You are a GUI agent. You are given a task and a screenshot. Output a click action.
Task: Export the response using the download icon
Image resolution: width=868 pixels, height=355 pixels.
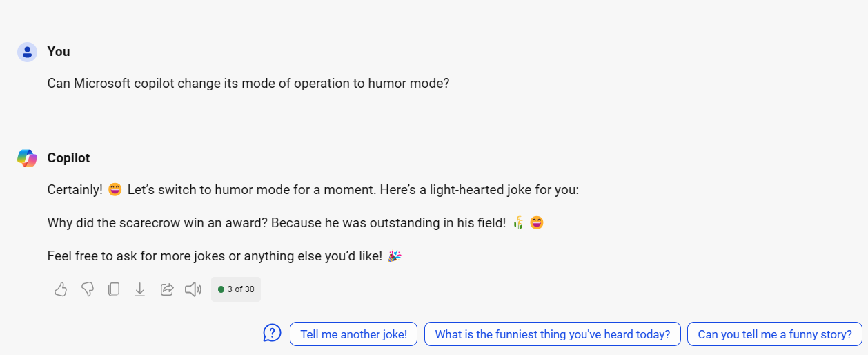(x=140, y=289)
